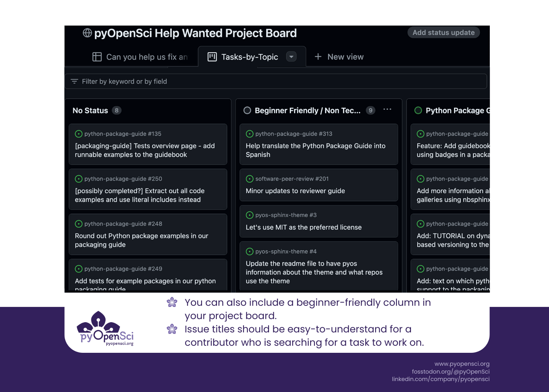Open 'Tests overview page - add runnable examples' issue
The image size is (549, 392).
[x=145, y=150]
